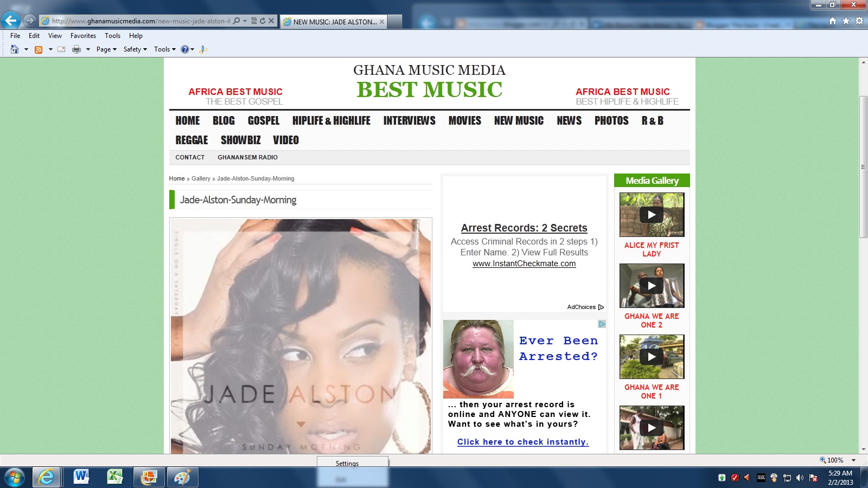Click the red checkmark security tray icon
Image resolution: width=868 pixels, height=488 pixels.
(735, 478)
